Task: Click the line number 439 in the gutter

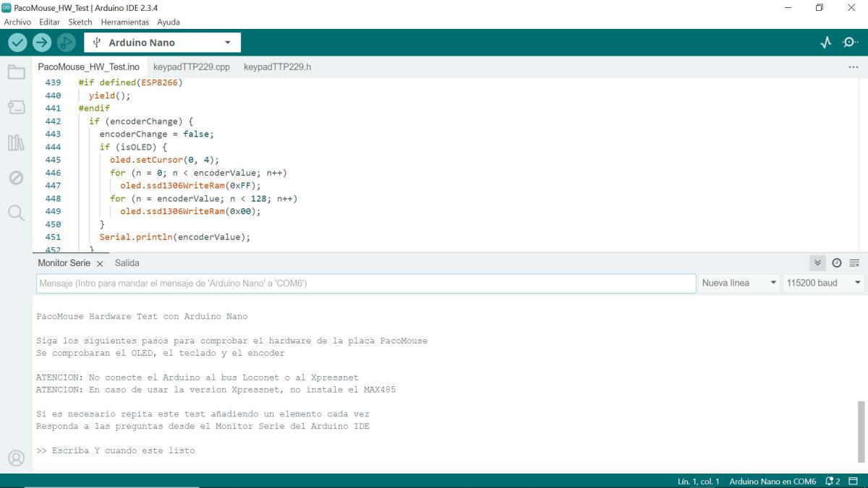Action: click(x=53, y=82)
